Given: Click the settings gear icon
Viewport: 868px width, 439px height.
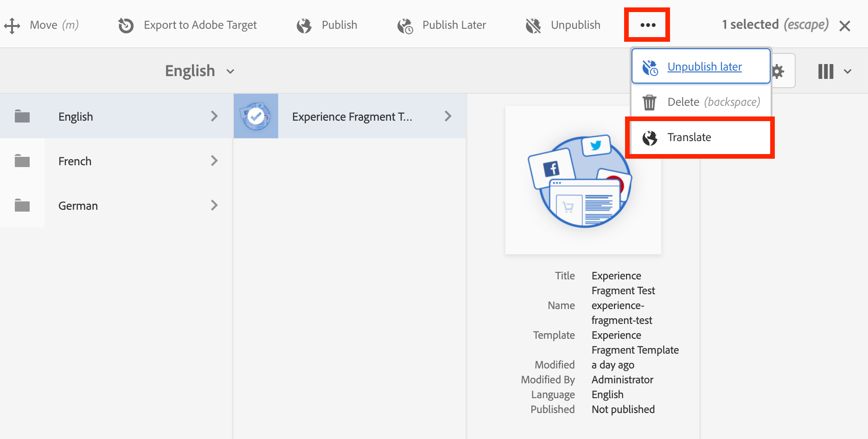Looking at the screenshot, I should click(x=779, y=71).
